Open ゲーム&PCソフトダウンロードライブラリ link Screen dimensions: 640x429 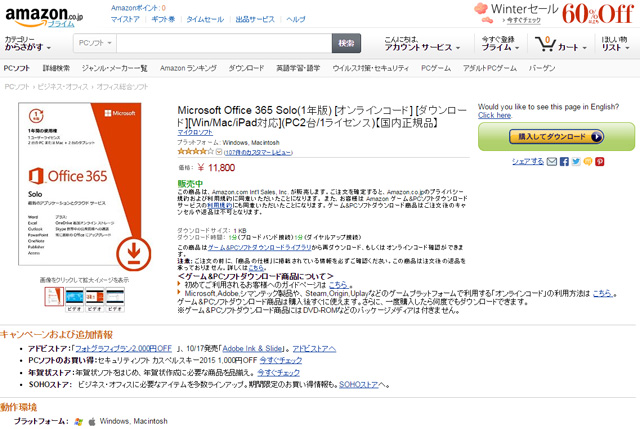[x=260, y=248]
